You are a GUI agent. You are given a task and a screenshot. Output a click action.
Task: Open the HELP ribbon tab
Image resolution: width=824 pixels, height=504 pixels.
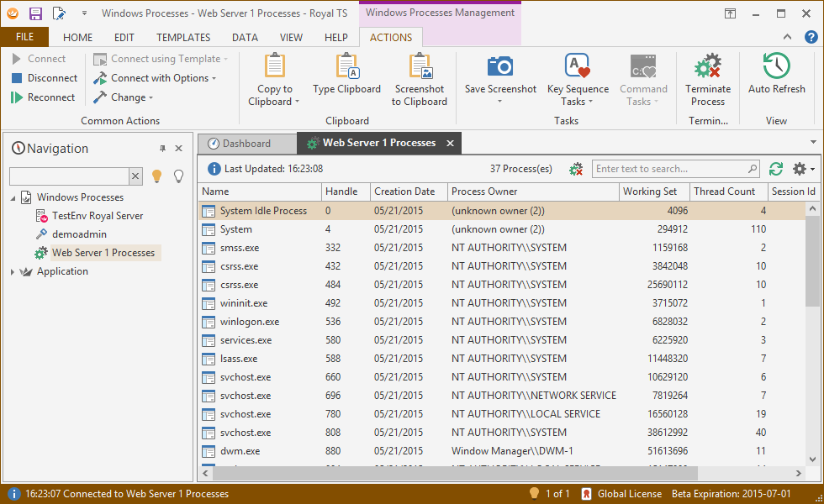[335, 37]
